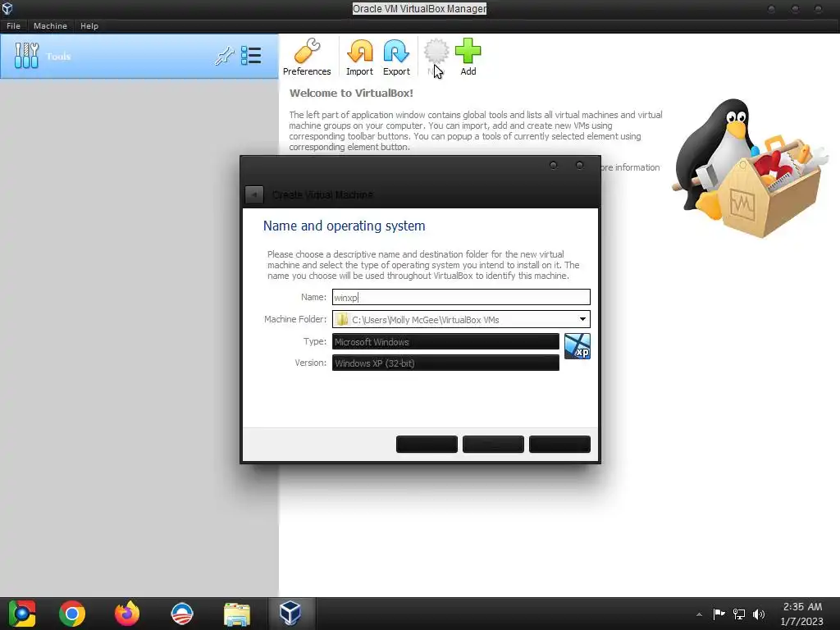The height and width of the screenshot is (630, 840).
Task: Open the Type dropdown showing Microsoft Windows
Action: [x=445, y=341]
